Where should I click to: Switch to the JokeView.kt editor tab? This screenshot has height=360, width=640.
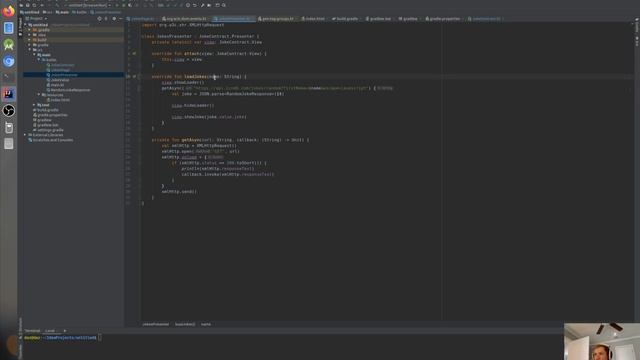point(485,19)
